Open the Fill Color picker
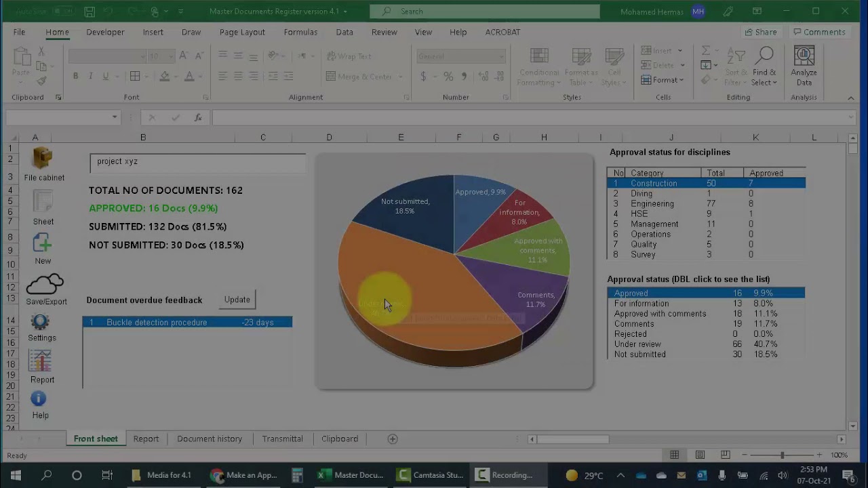 tap(165, 77)
